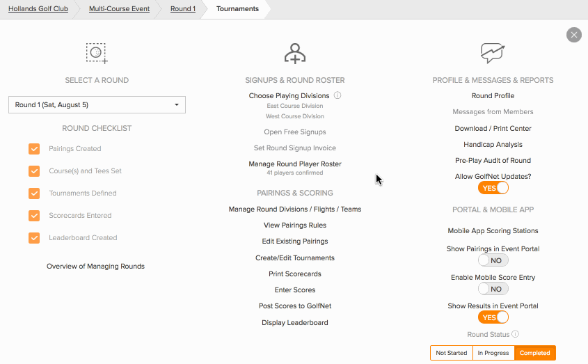The height and width of the screenshot is (364, 588).
Task: Open Manage Round Divisions / Flights / Teams
Action: click(295, 209)
